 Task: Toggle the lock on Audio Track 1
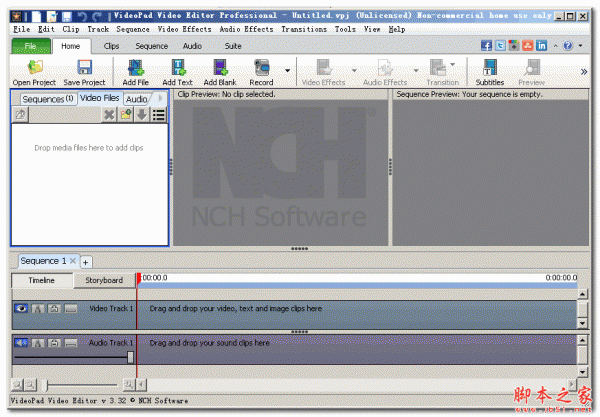[x=54, y=343]
